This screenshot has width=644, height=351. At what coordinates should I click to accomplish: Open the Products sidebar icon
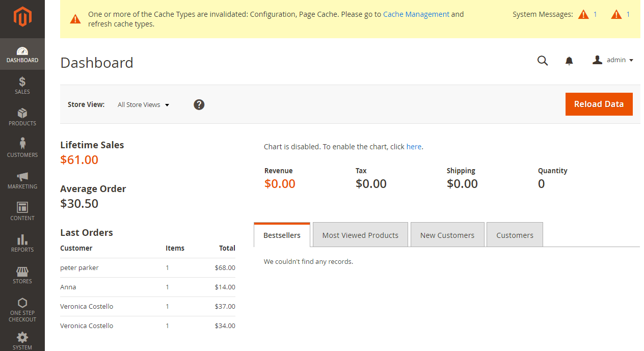coord(22,113)
